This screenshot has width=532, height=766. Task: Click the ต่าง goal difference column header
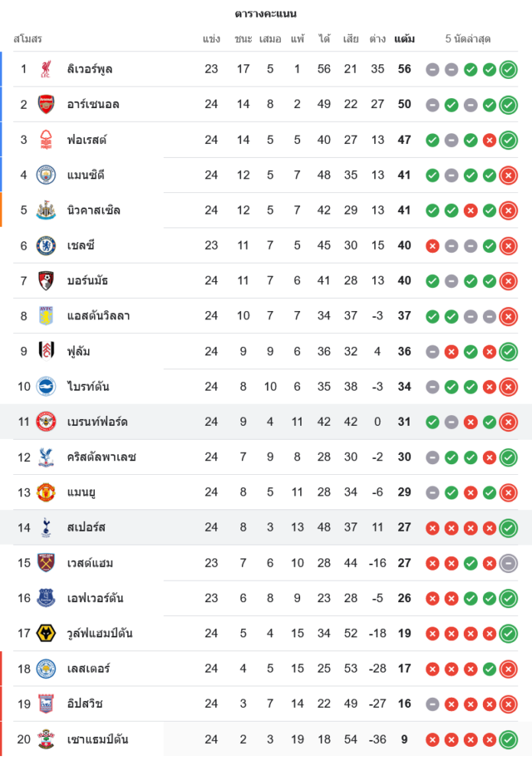tap(377, 39)
